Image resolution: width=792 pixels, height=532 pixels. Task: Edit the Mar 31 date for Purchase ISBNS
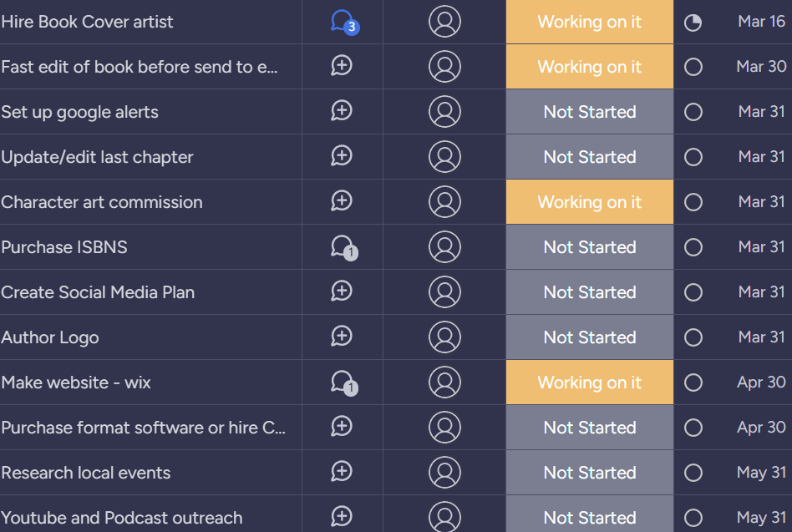click(x=761, y=247)
